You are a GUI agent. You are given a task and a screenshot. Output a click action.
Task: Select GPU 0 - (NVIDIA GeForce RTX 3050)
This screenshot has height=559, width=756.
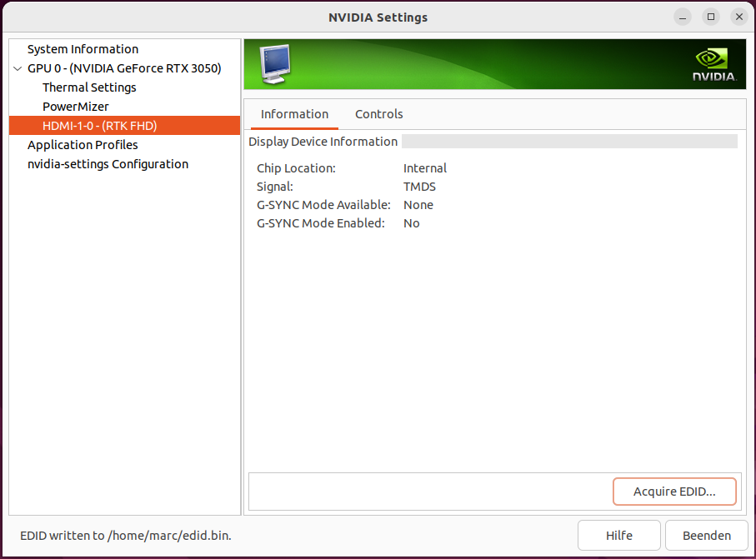(124, 68)
